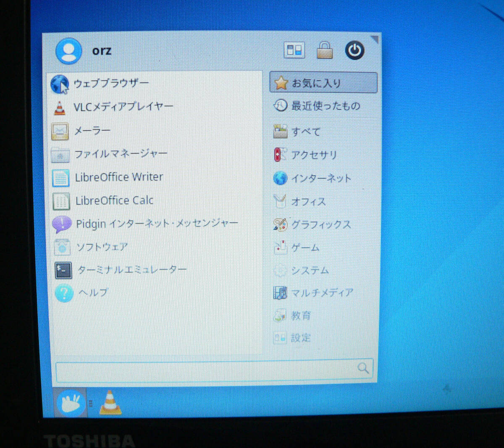This screenshot has width=504, height=448.
Task: Select the お気に入り category
Action: click(x=323, y=83)
